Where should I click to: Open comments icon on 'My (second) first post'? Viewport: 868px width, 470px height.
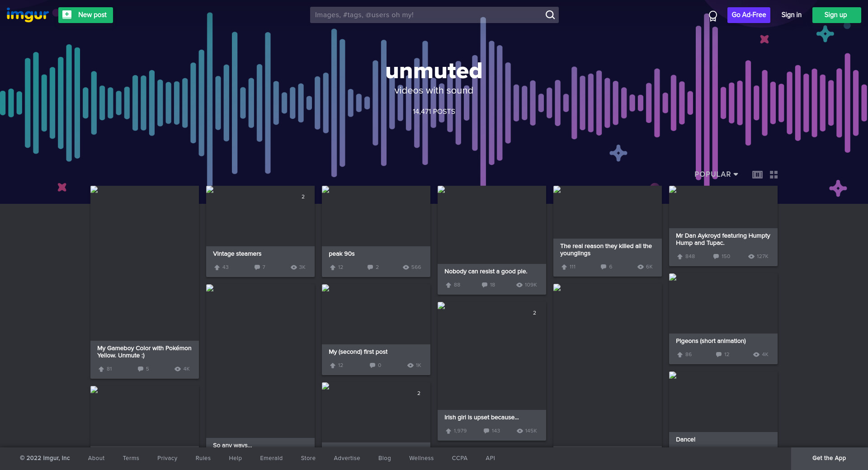coord(373,365)
